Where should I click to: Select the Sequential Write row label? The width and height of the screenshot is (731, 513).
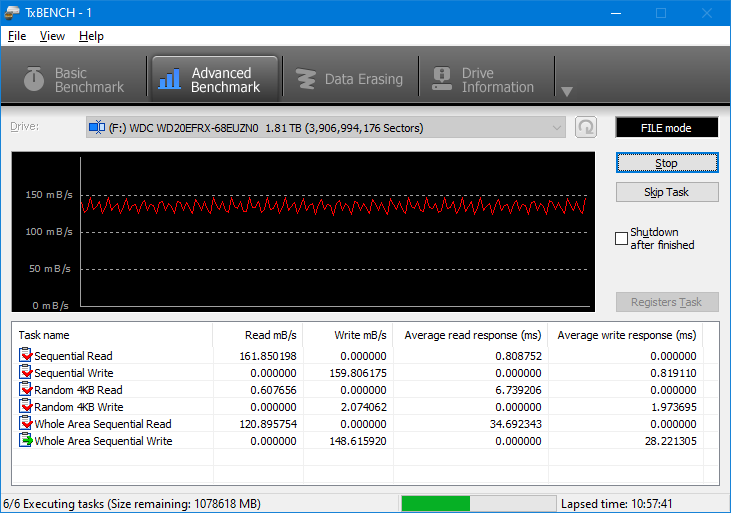click(74, 373)
